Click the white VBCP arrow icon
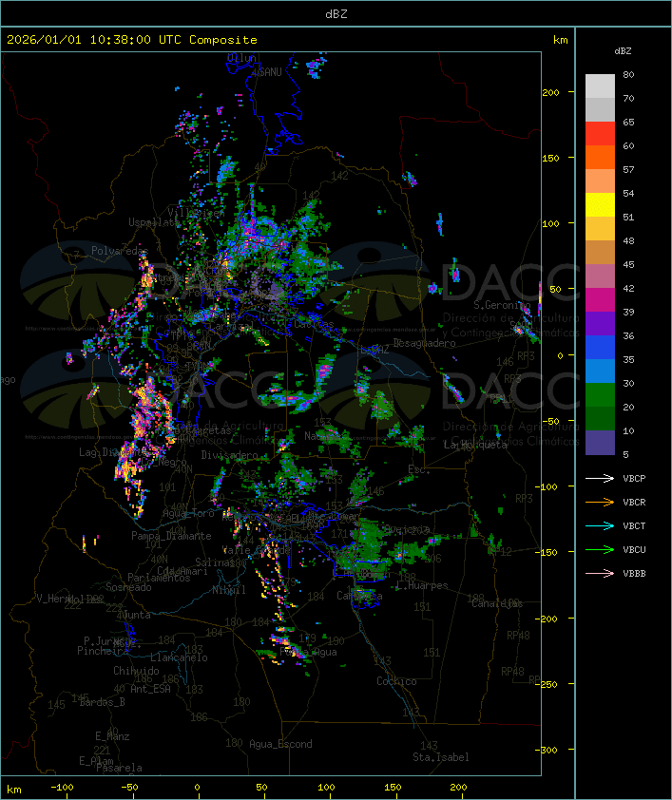The image size is (672, 800). 600,478
